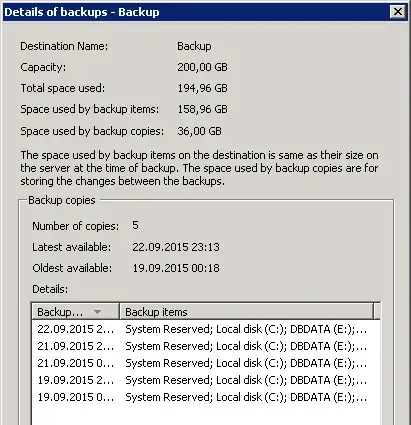Click the Total space used value 194,96 GB

click(x=202, y=88)
